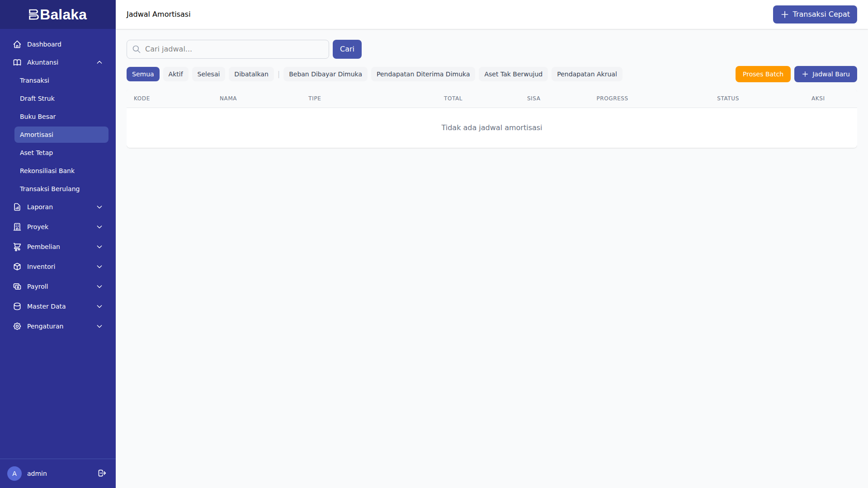Create a new schedule with Jadwal Baru
The height and width of the screenshot is (488, 868).
click(825, 74)
